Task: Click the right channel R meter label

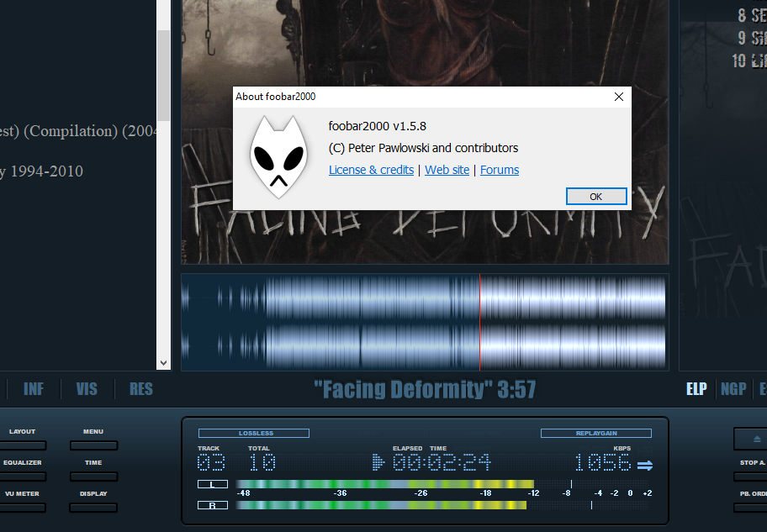Action: [x=212, y=505]
